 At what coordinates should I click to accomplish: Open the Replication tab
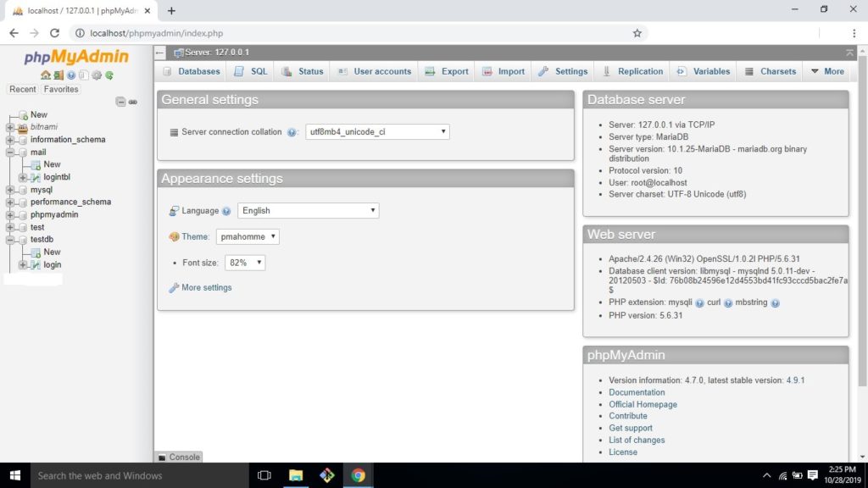tap(632, 71)
